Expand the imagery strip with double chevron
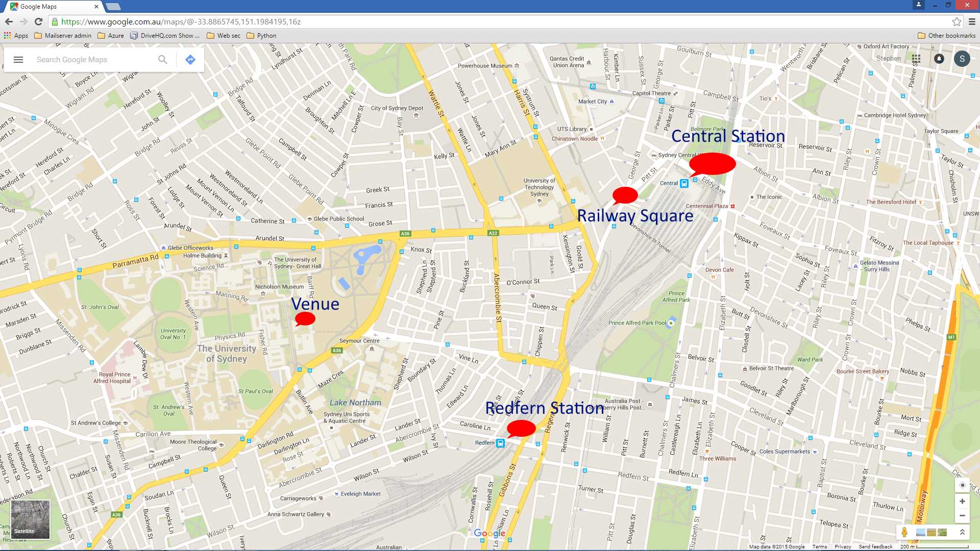The width and height of the screenshot is (980, 551). pyautogui.click(x=962, y=532)
